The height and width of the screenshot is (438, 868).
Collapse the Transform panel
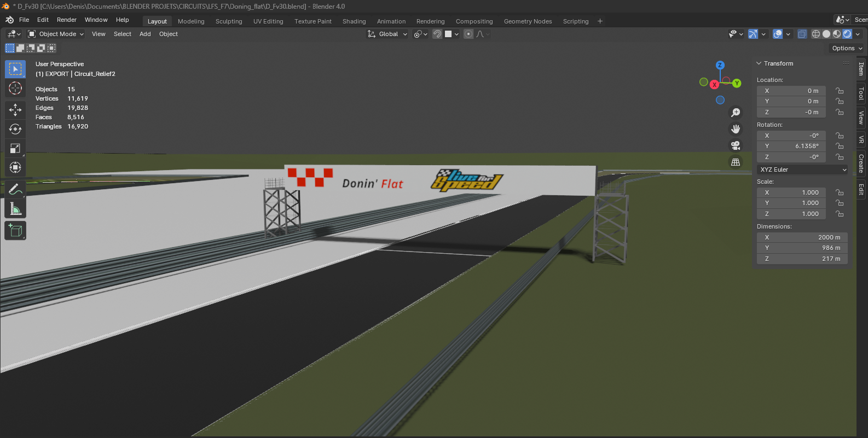coord(759,63)
